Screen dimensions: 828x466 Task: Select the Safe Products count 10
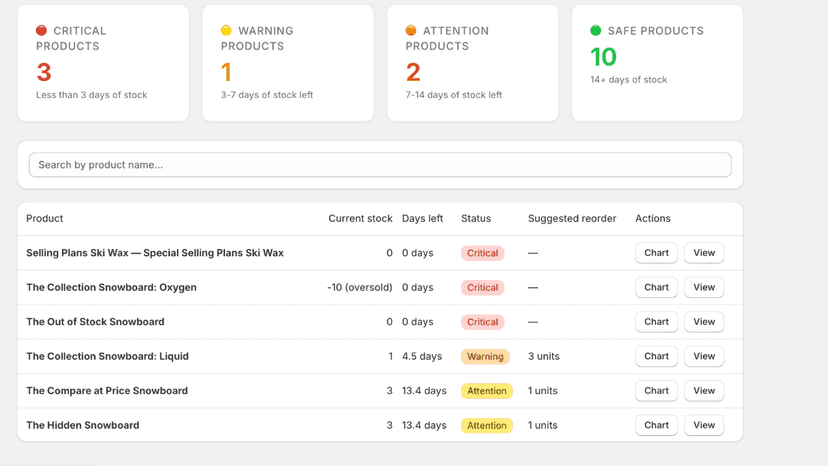click(x=604, y=57)
